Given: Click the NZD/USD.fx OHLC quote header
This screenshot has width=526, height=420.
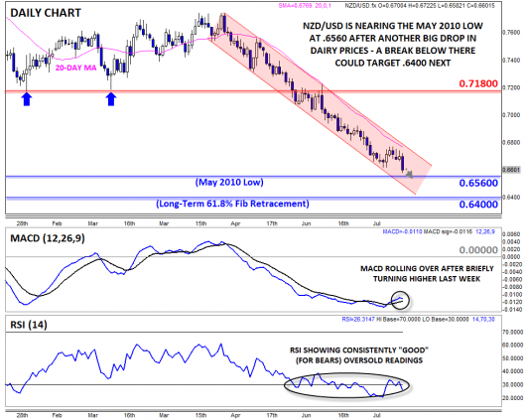Looking at the screenshot, I should point(420,6).
